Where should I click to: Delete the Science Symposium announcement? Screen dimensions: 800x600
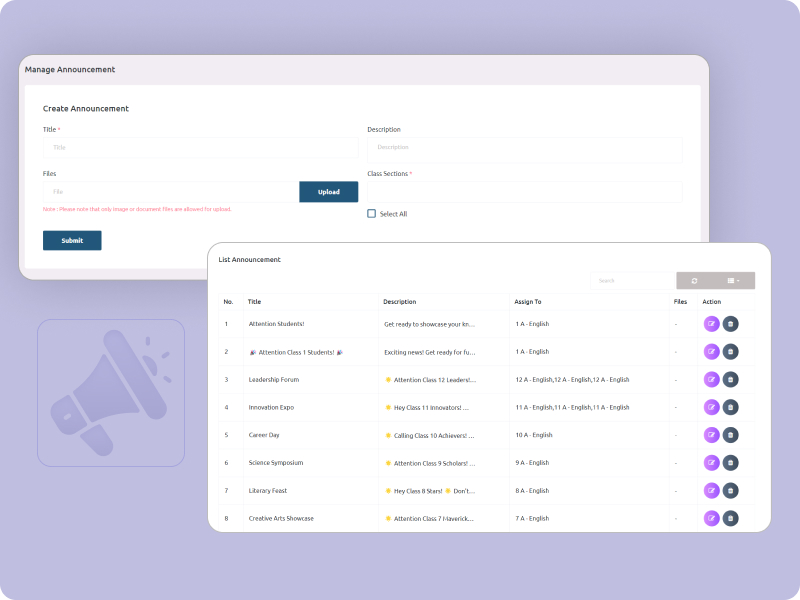point(731,463)
